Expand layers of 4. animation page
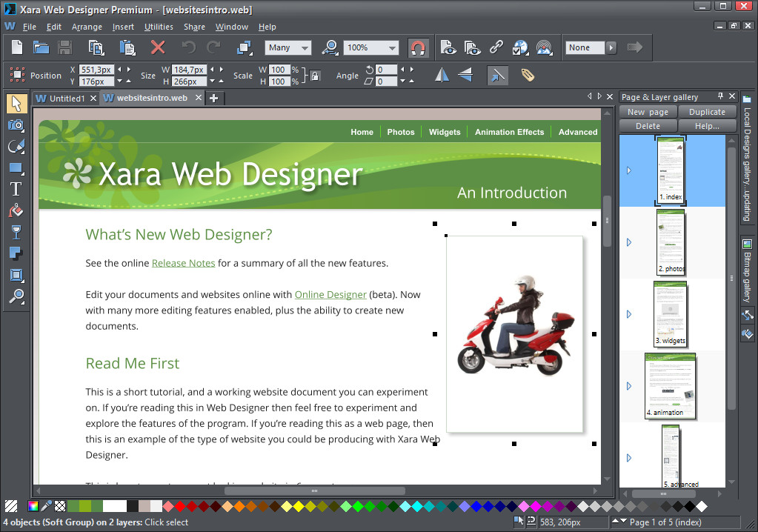 pos(629,386)
